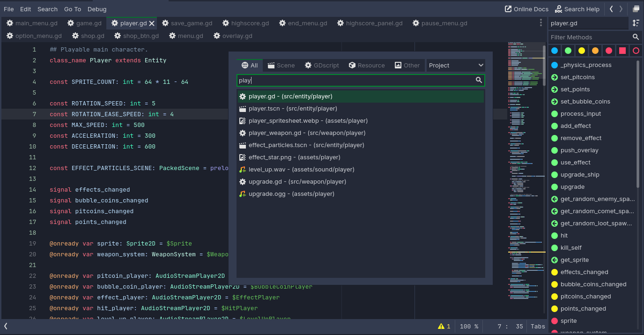
Task: Expand the scripts panel using left chevron
Action: (x=6, y=326)
